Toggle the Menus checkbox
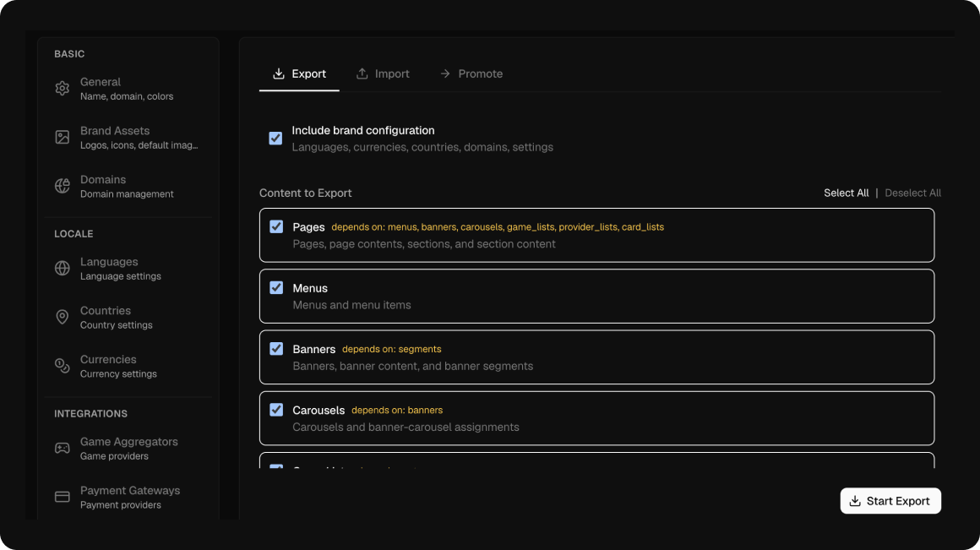Screen dimensions: 980x550 [276, 287]
